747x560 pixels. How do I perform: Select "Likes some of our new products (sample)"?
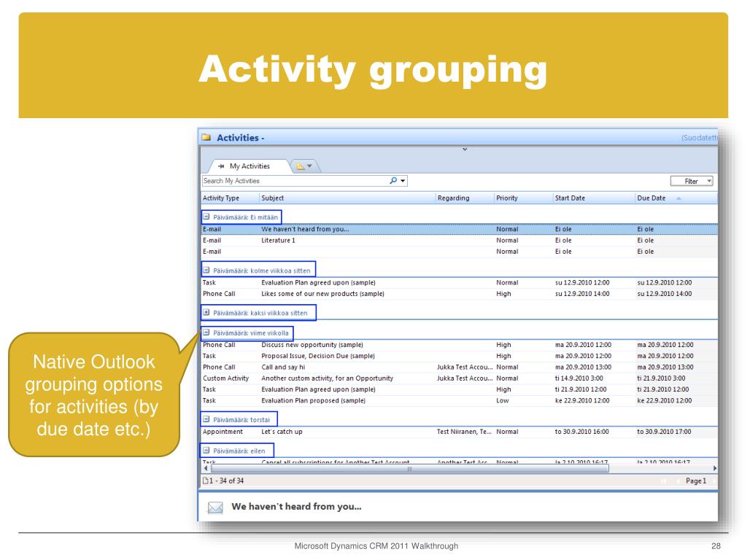click(x=460, y=294)
